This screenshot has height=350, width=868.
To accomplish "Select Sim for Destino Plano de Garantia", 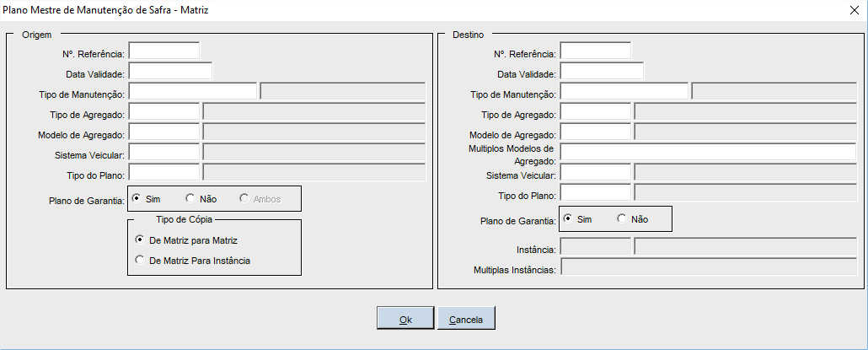I will (568, 219).
